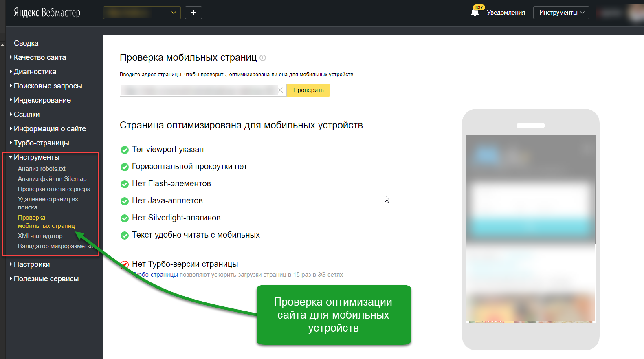Click the check icon beside 'Нет Silverlight-плагинов'

(125, 218)
